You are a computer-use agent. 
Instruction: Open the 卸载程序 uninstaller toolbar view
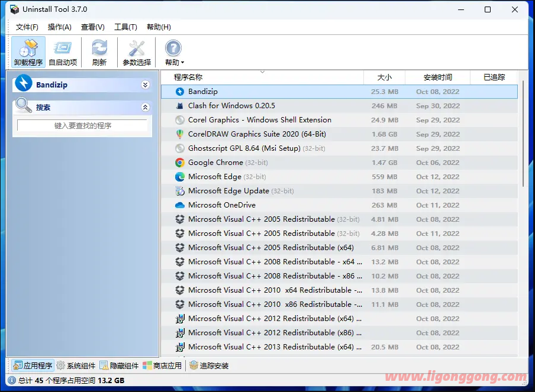[x=28, y=52]
